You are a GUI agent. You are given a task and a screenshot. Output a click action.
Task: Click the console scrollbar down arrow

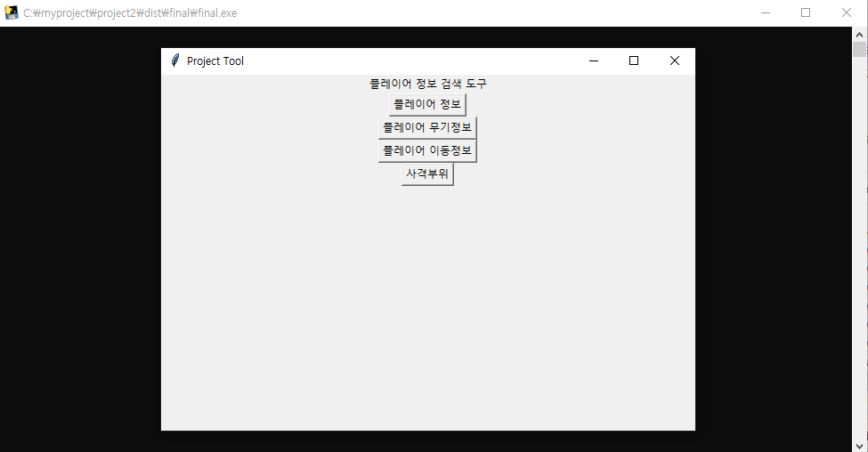pos(859,446)
